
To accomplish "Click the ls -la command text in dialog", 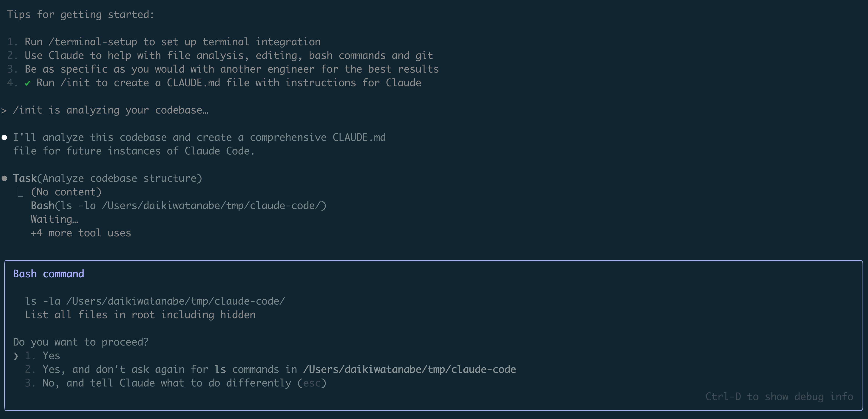I will pyautogui.click(x=155, y=301).
